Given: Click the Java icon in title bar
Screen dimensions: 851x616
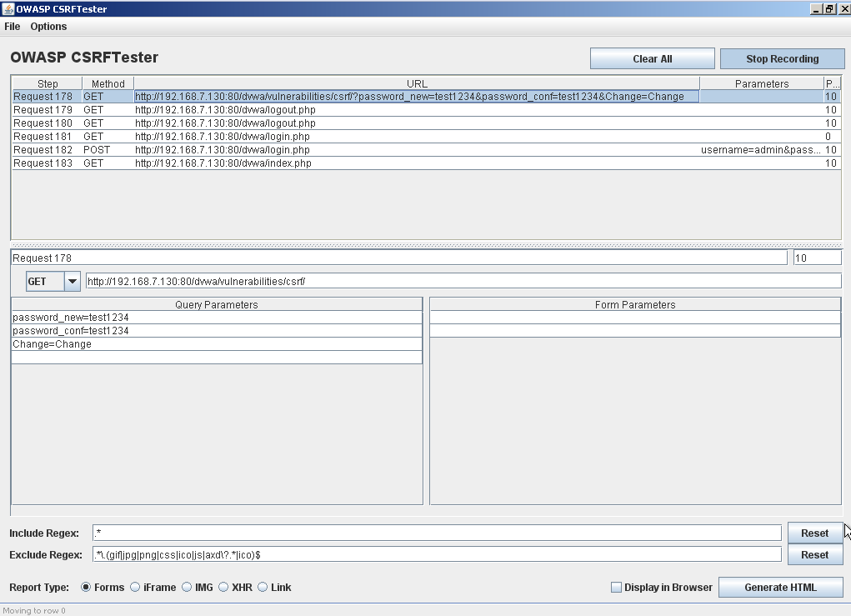Looking at the screenshot, I should 8,8.
